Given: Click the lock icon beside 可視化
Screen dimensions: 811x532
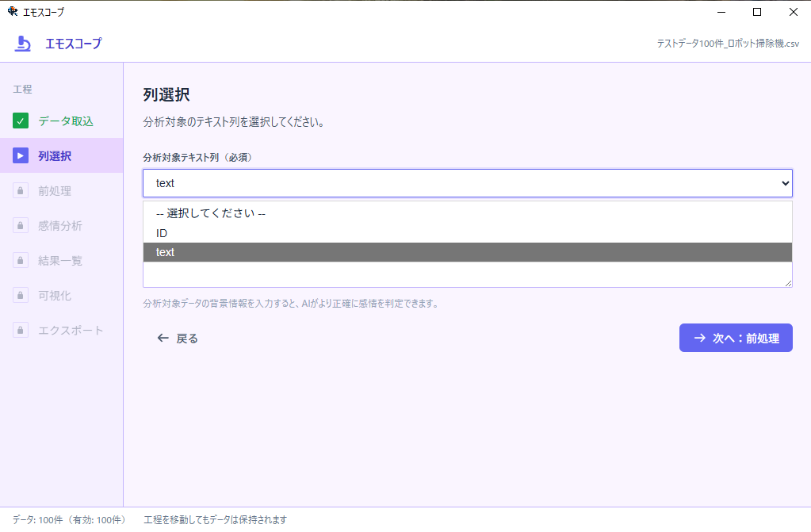Looking at the screenshot, I should click(x=21, y=296).
